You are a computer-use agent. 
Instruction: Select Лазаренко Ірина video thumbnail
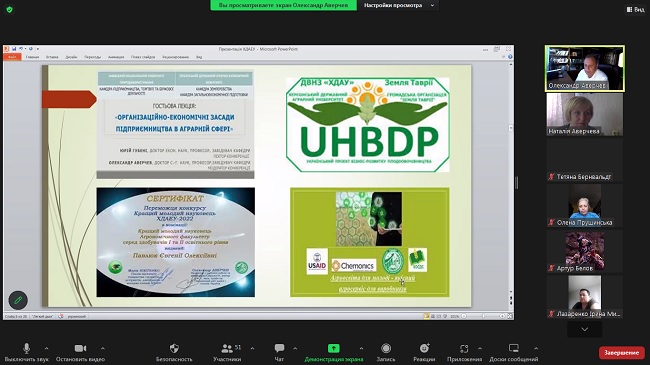click(x=585, y=297)
